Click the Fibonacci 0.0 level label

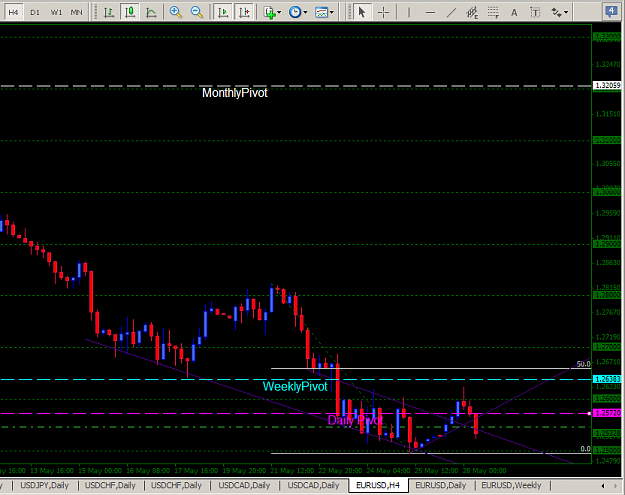click(585, 449)
